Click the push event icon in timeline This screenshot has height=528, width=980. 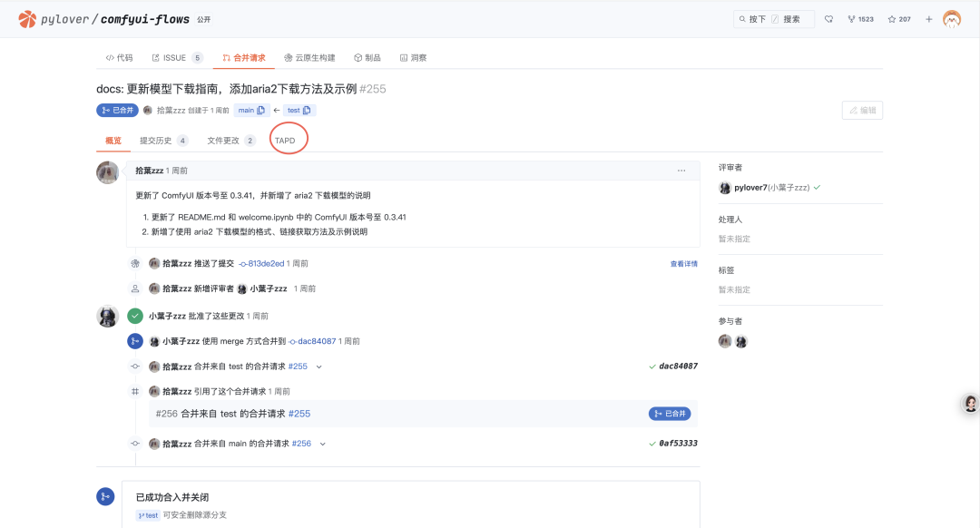[135, 264]
